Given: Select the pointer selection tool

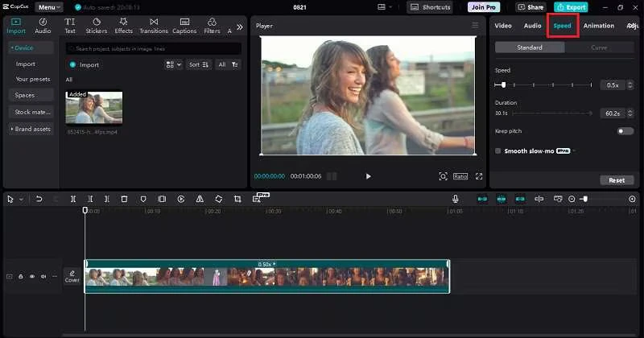Looking at the screenshot, I should pos(10,200).
